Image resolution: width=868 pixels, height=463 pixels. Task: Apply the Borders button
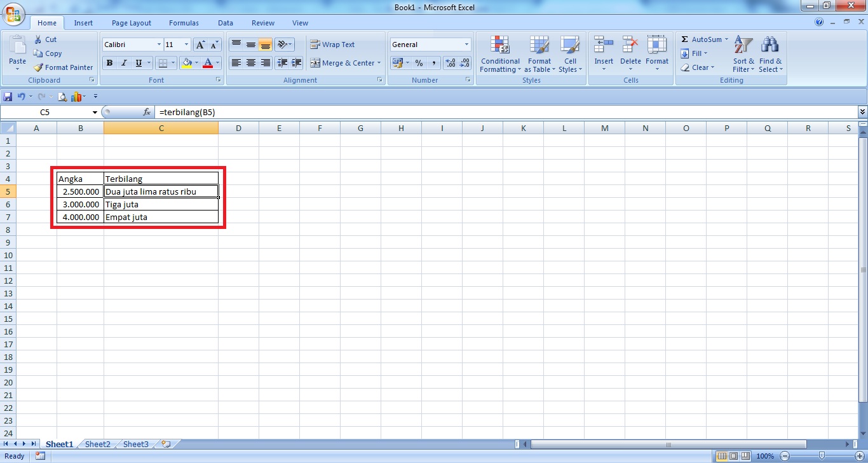pos(163,63)
